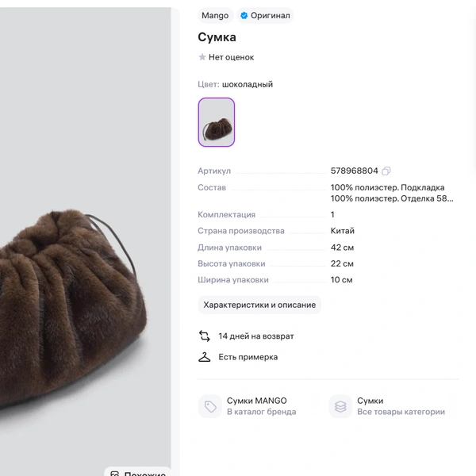Viewport: 476px width, 476px height.
Task: Click the Сумка product title
Action: pos(217,37)
